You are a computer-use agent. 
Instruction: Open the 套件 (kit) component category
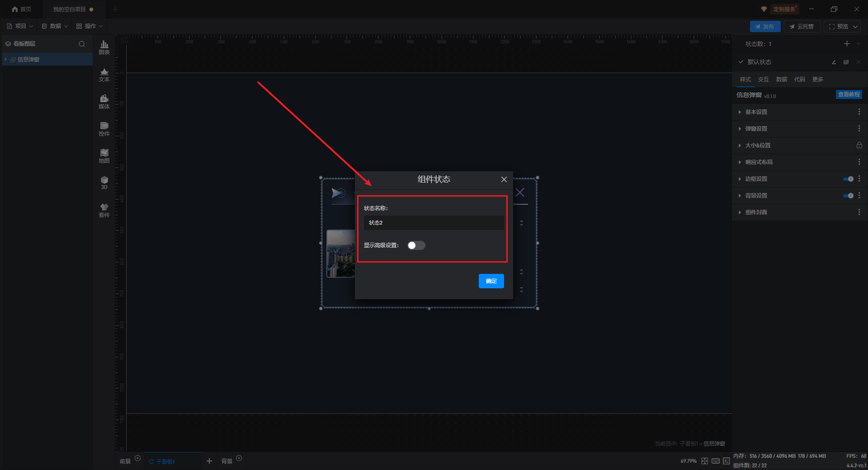click(104, 210)
